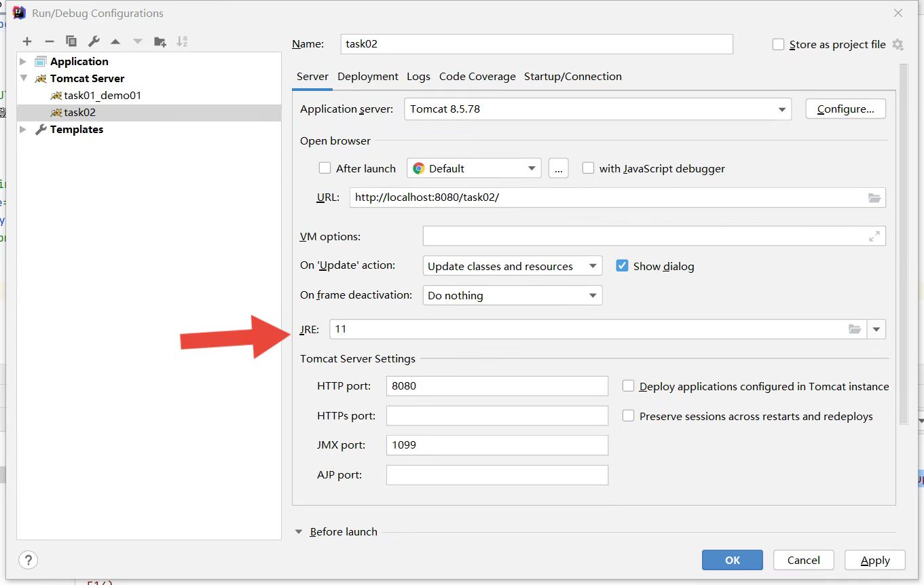Open Application server dropdown

(597, 109)
